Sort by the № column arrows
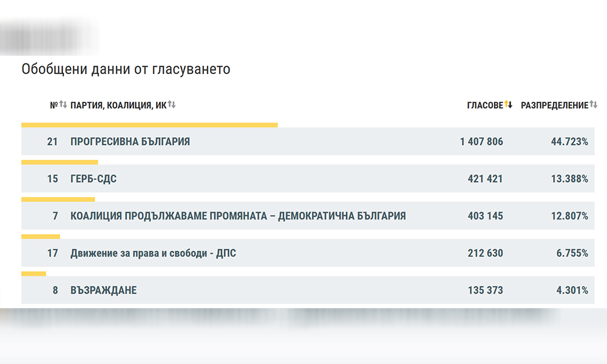607x364 pixels. point(63,105)
